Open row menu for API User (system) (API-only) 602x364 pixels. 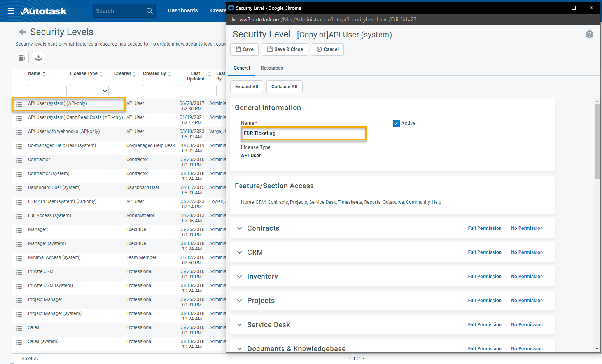(x=19, y=104)
